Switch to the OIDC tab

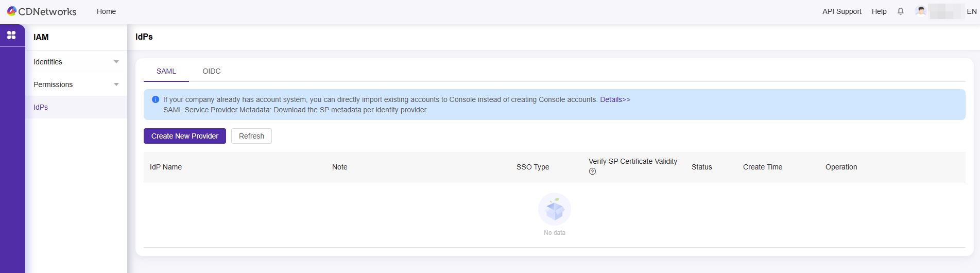pyautogui.click(x=212, y=71)
